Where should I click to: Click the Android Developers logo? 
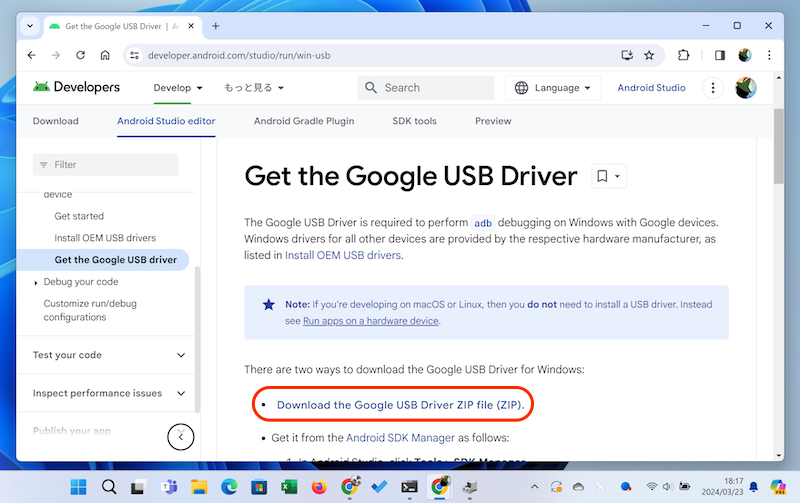point(76,88)
